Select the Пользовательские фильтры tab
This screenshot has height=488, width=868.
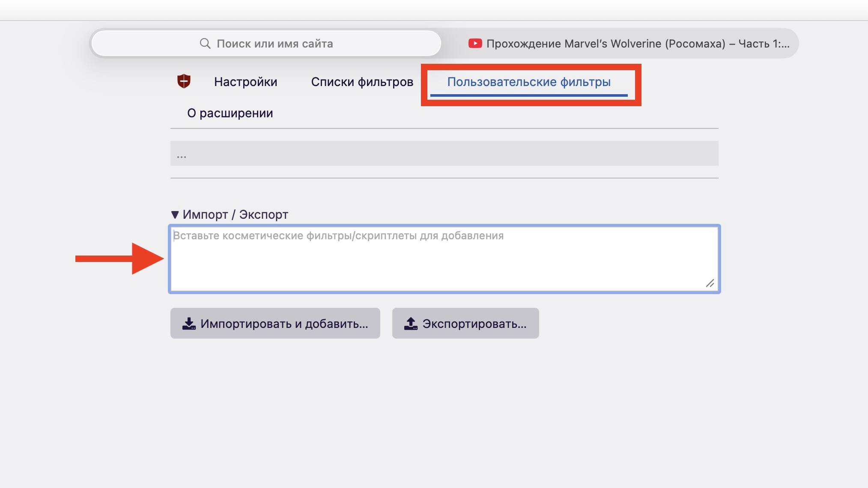[x=529, y=82]
